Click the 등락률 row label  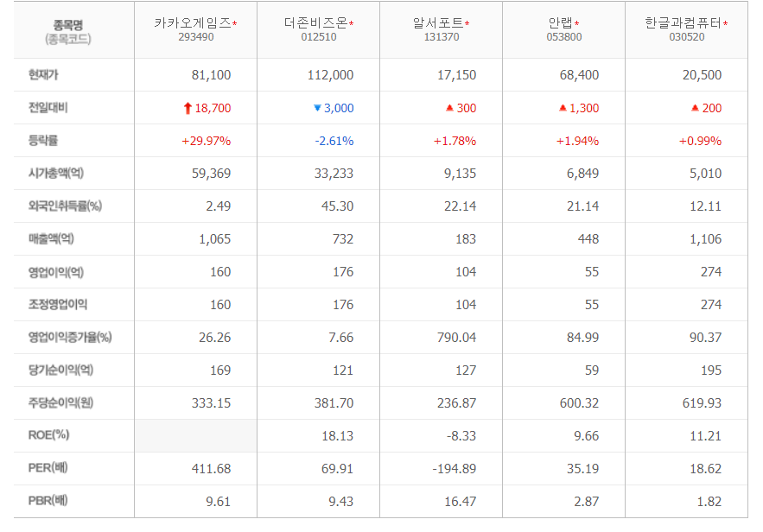43,141
